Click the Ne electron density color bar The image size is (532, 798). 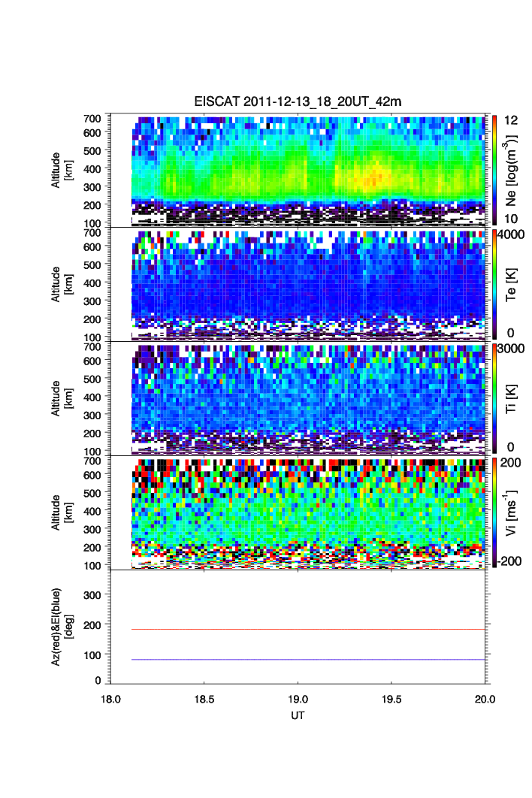click(494, 170)
